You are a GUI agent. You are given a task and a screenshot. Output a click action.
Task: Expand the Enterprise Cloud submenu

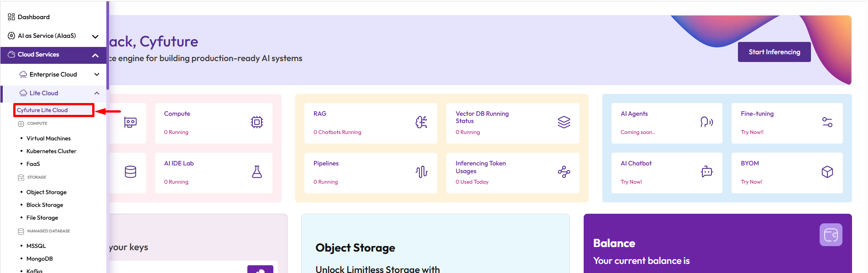point(97,74)
